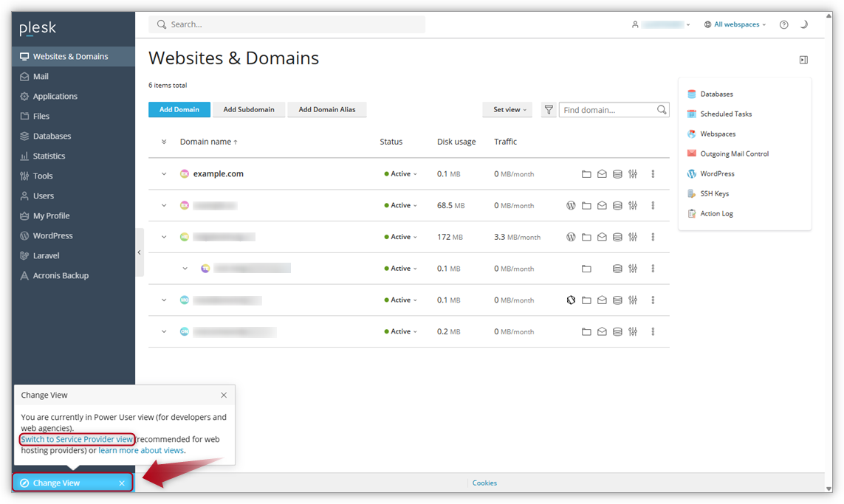Click the Find domain search field

pos(608,110)
